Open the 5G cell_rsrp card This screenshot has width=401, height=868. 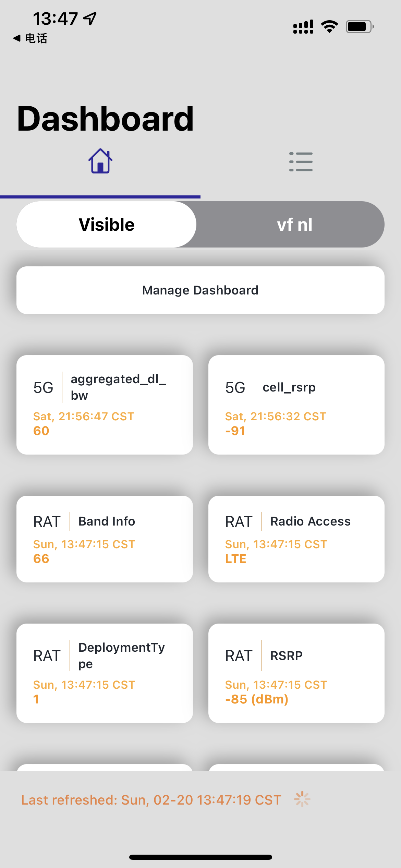point(296,405)
